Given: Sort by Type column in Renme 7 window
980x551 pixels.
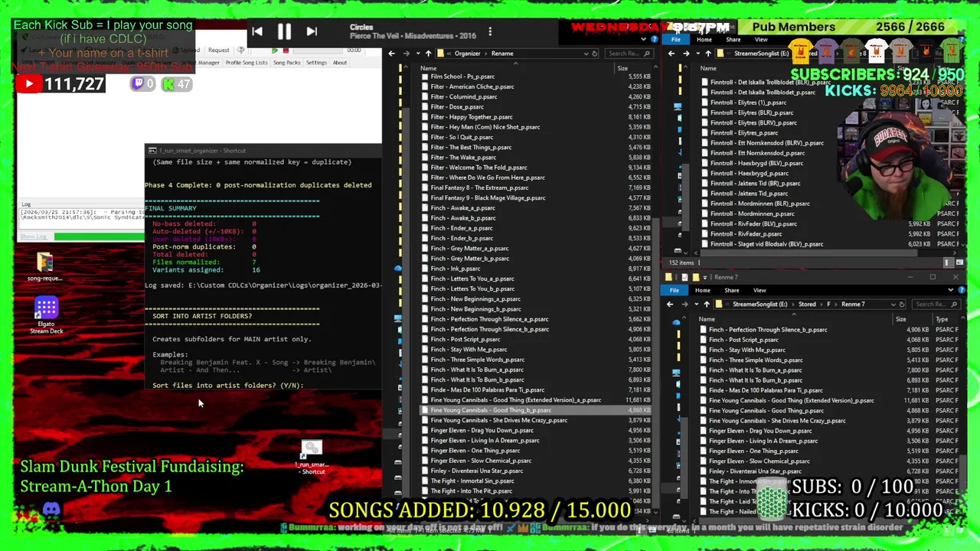Looking at the screenshot, I should 942,319.
